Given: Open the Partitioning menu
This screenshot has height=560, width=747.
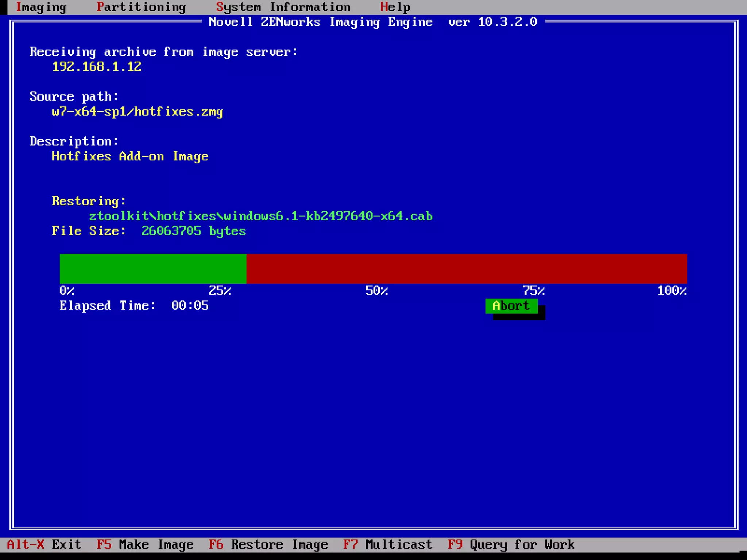Looking at the screenshot, I should [141, 7].
